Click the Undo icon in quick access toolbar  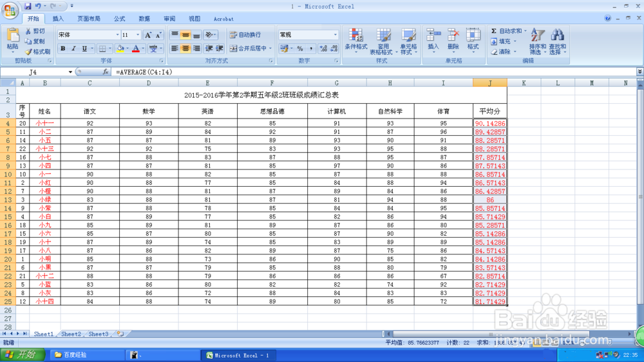click(x=38, y=6)
